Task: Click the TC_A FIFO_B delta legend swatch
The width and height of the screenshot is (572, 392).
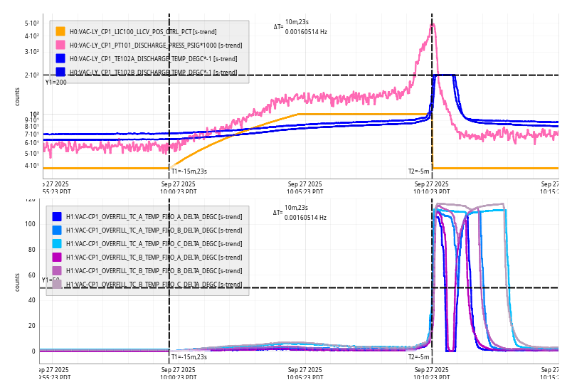Action: (57, 231)
